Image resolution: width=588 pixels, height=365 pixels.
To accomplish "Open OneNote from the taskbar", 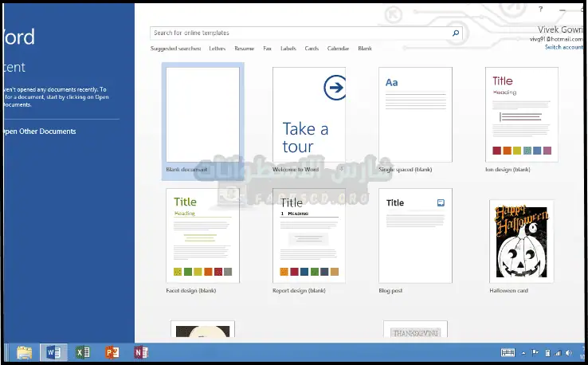I will tap(141, 352).
